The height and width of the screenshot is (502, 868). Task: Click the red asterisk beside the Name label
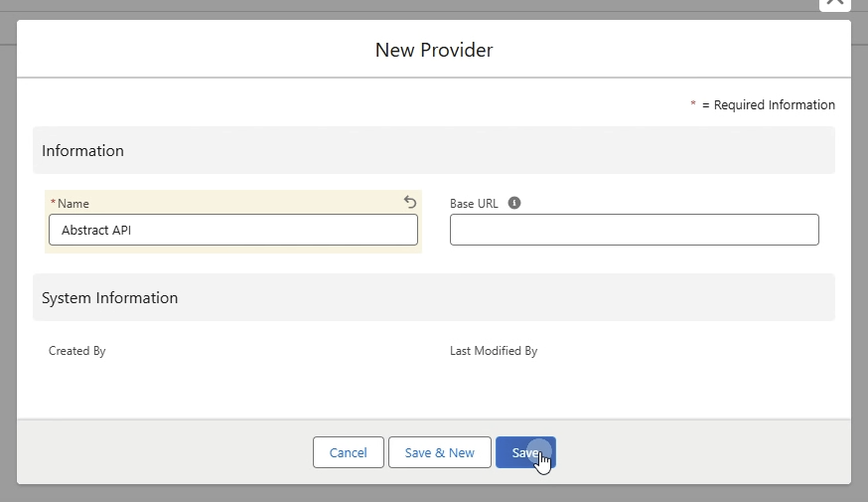pos(54,203)
